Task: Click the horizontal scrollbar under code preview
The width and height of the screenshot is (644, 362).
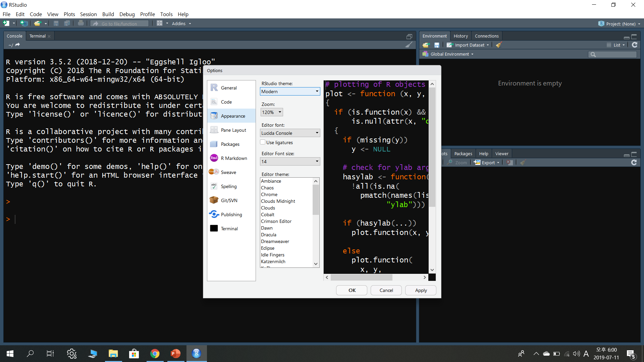Action: (361, 278)
